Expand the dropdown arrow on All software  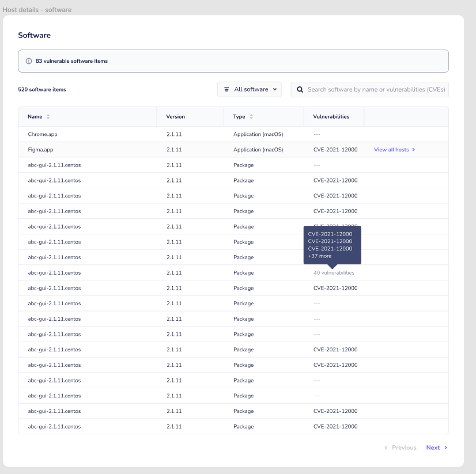point(275,89)
